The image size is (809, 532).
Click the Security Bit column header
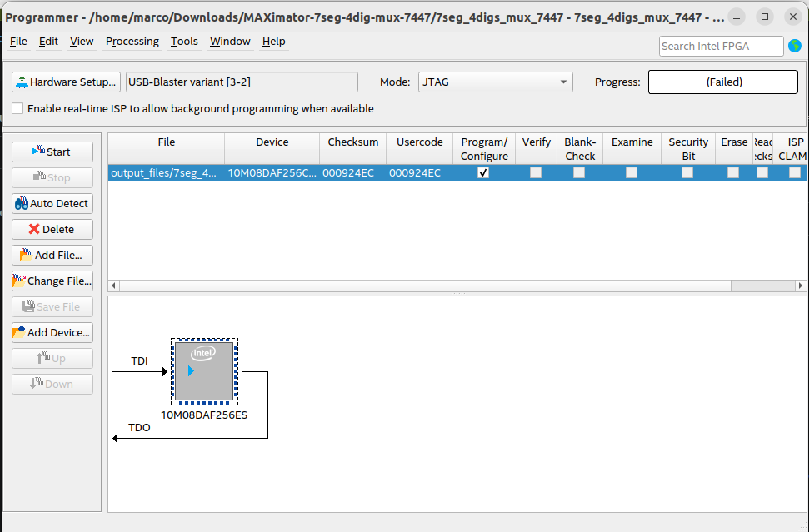pos(688,149)
